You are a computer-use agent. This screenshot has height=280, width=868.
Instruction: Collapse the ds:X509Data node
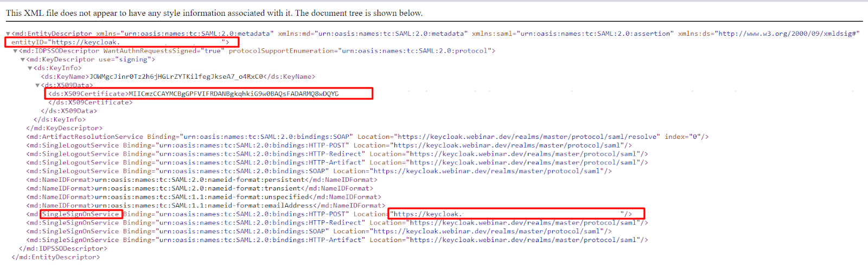[x=37, y=85]
